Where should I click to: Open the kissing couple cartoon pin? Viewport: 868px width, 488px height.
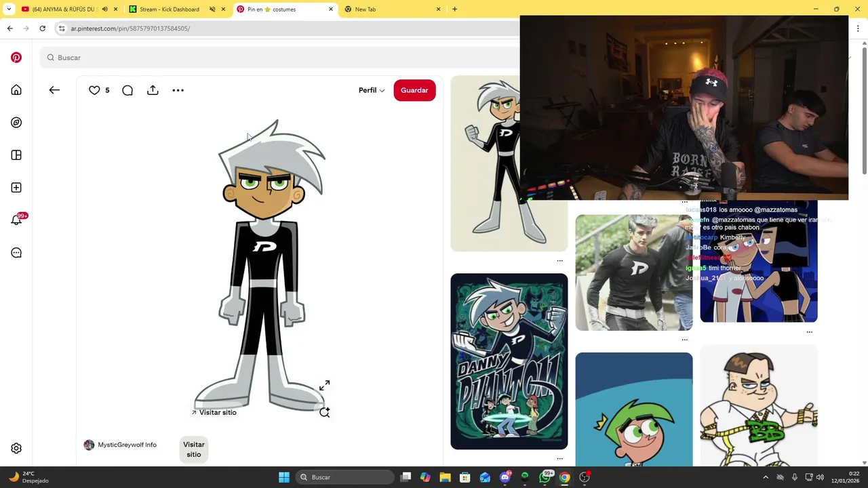point(759,262)
